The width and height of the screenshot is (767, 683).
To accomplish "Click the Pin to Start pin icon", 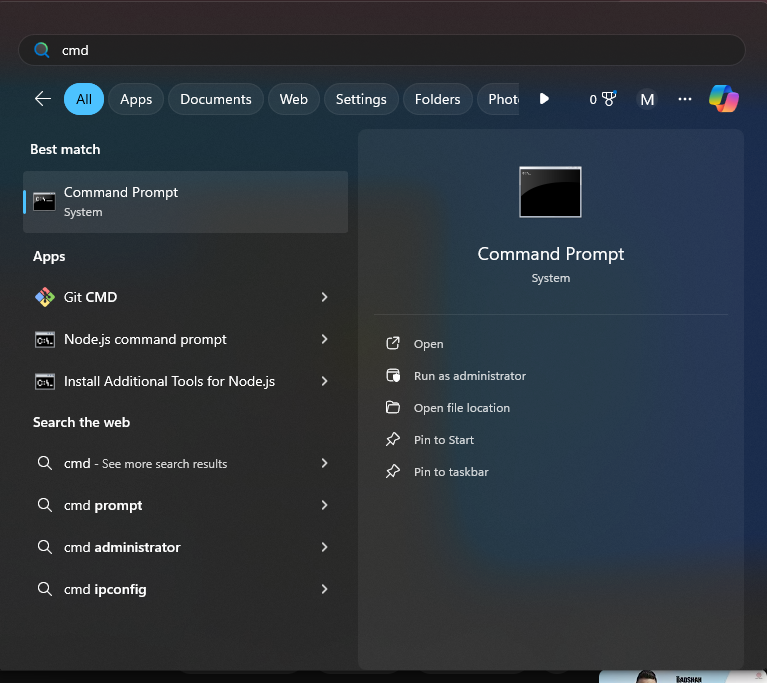I will pyautogui.click(x=393, y=439).
